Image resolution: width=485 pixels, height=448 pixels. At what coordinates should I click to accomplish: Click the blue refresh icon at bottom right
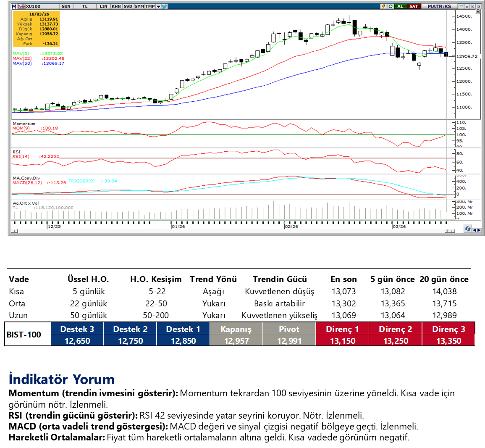click(467, 229)
